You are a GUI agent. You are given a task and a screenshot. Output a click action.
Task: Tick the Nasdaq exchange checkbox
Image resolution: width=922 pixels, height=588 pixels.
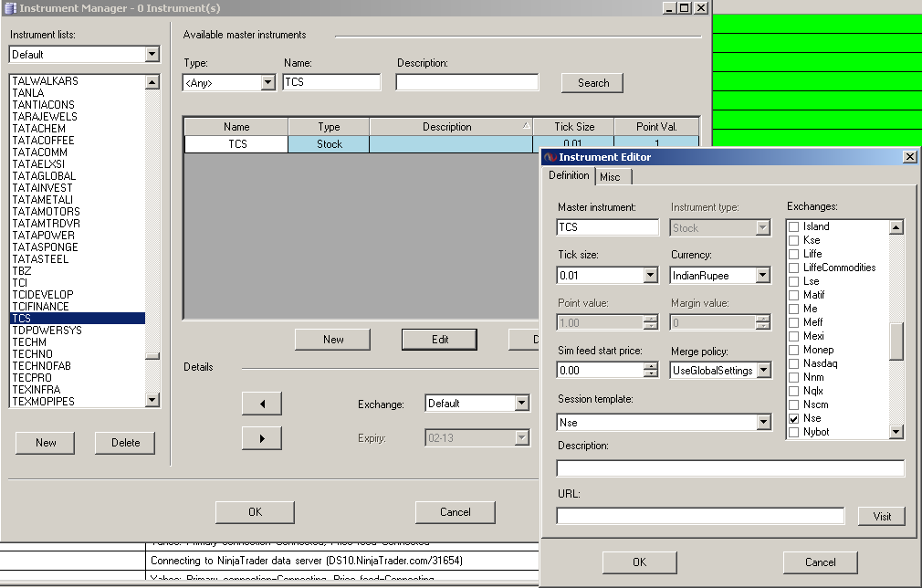tap(793, 364)
